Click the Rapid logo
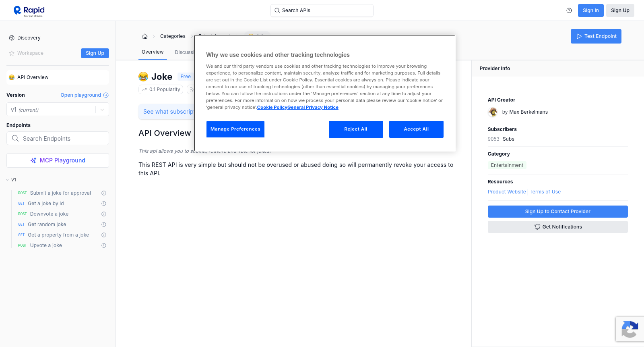Screen dimensions: 644x347 pos(29,11)
